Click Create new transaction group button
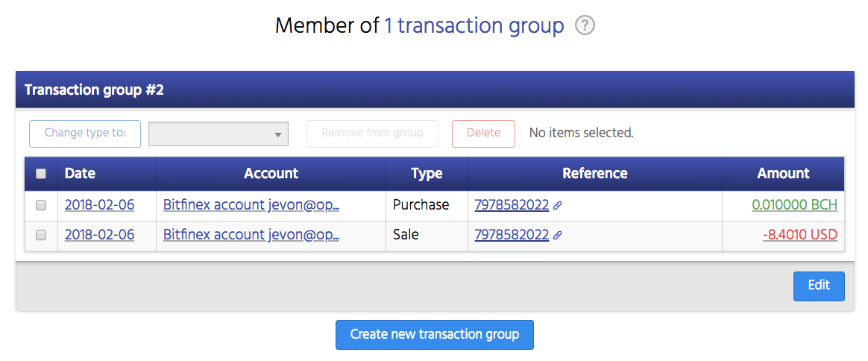 (434, 334)
